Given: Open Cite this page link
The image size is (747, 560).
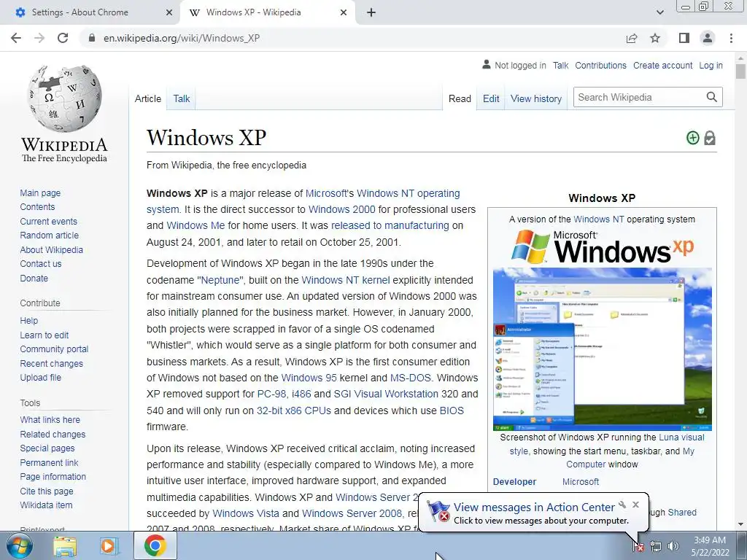Looking at the screenshot, I should point(47,491).
